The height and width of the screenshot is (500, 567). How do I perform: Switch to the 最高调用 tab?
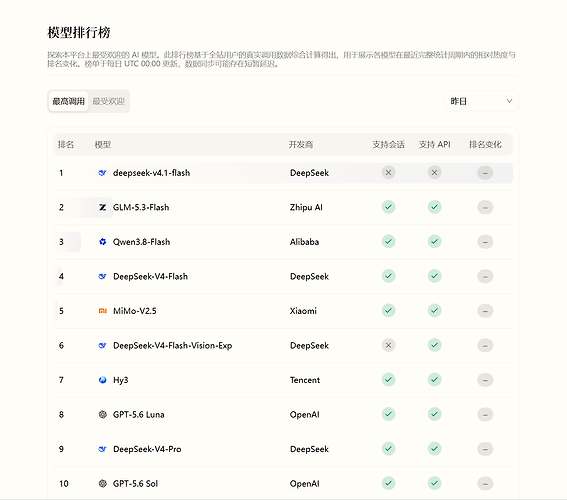coord(68,101)
